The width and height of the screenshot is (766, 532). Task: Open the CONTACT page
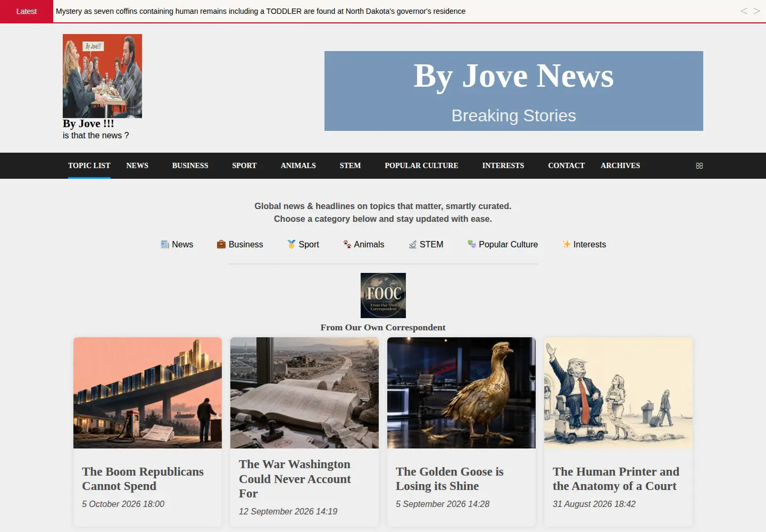pyautogui.click(x=567, y=165)
